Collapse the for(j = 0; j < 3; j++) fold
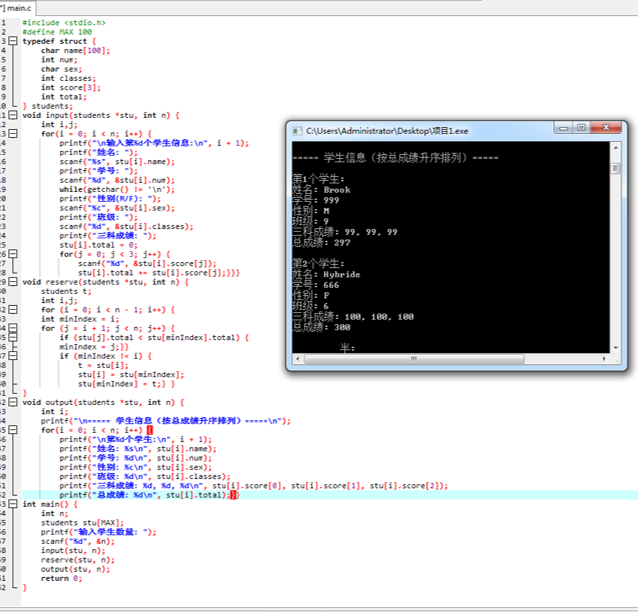 click(x=13, y=254)
